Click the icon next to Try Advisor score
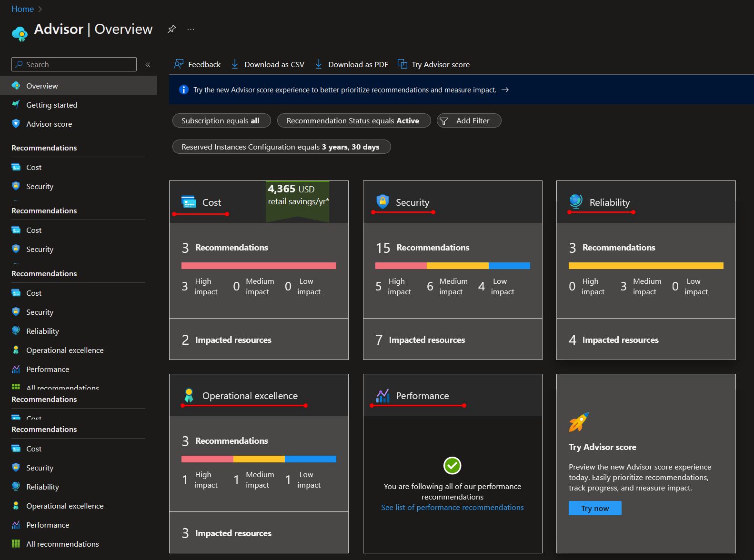The height and width of the screenshot is (560, 754). click(402, 64)
